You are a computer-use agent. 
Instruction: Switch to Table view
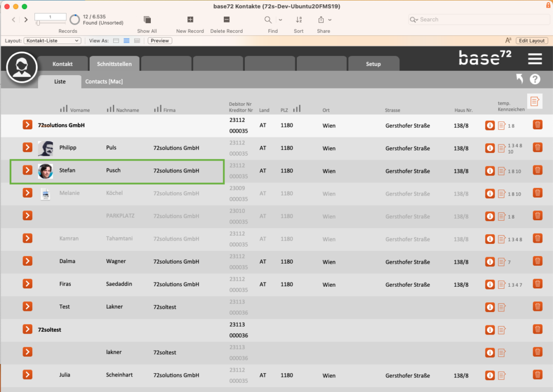tap(137, 41)
